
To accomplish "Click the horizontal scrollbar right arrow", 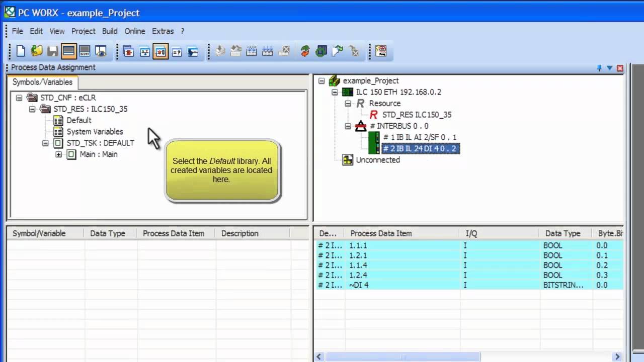I will [x=617, y=357].
